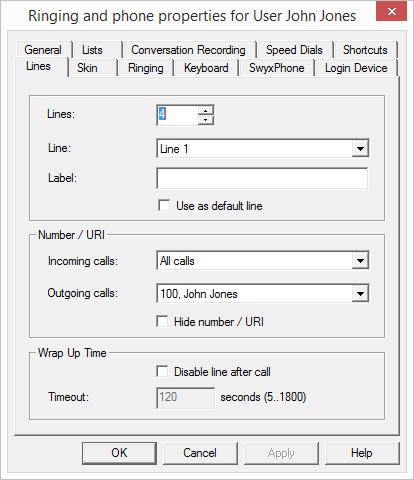Close the properties dialog window

[x=391, y=12]
